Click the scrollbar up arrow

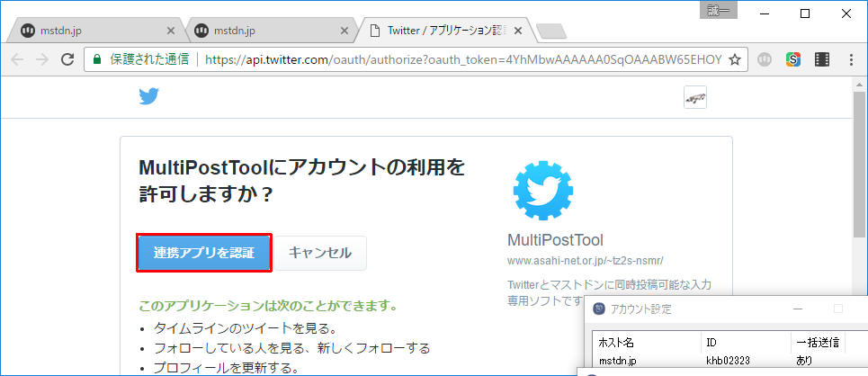(859, 85)
